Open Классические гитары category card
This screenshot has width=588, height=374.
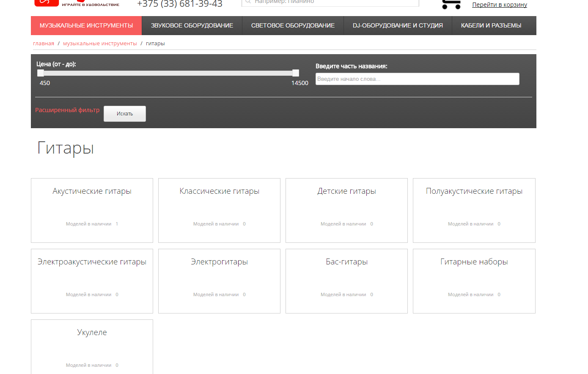click(219, 210)
